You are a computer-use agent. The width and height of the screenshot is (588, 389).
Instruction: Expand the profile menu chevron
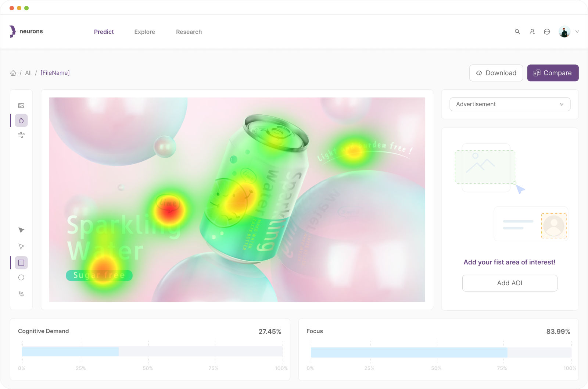[577, 32]
